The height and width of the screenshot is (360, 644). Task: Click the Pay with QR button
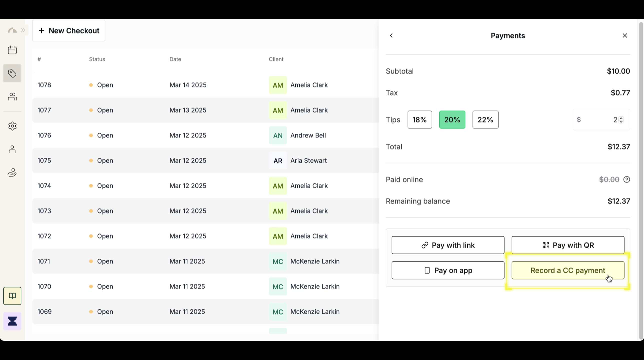coord(568,245)
